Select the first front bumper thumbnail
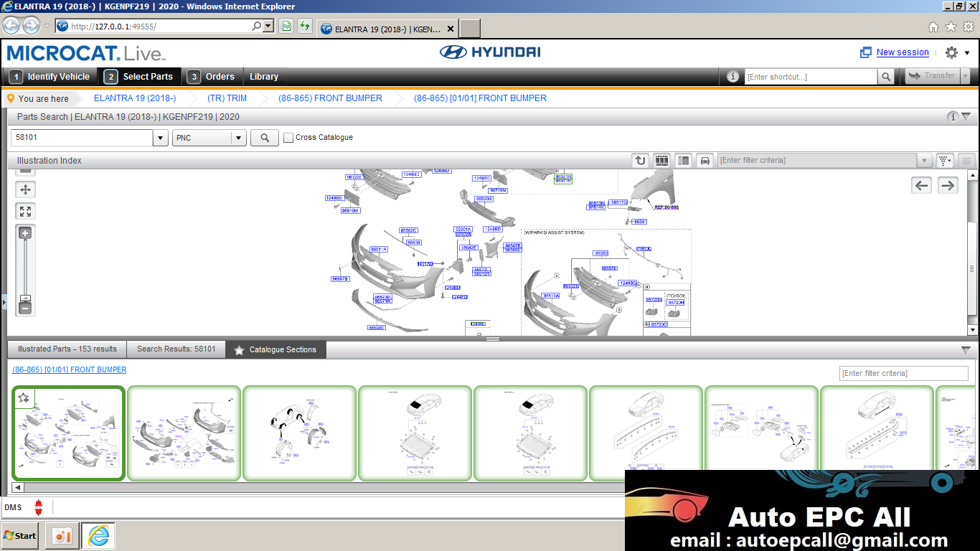Viewport: 980px width, 551px height. click(x=68, y=433)
